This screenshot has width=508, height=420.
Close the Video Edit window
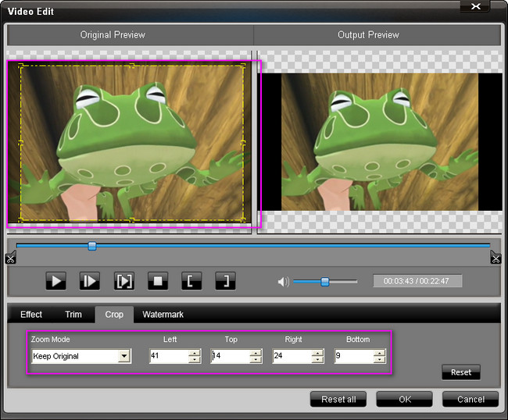475,6
